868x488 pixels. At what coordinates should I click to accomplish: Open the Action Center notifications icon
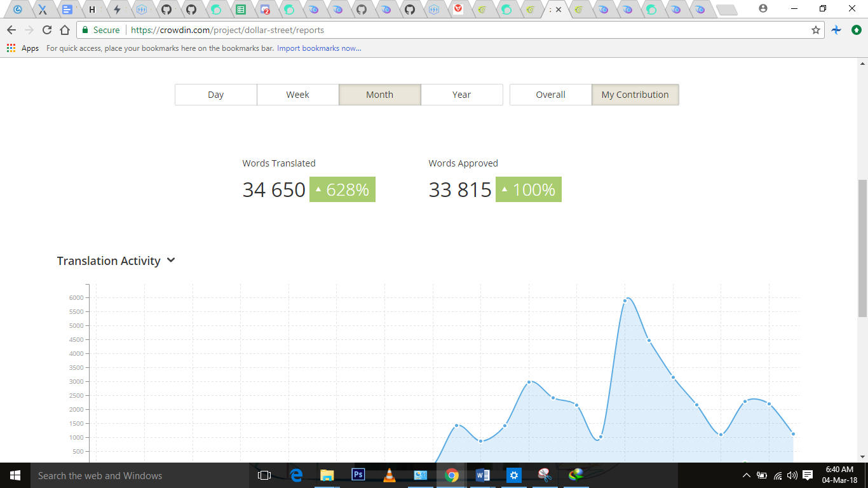[808, 475]
